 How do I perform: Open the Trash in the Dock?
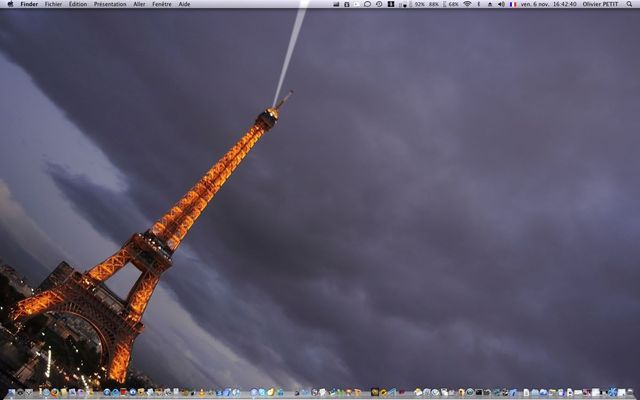pos(628,393)
